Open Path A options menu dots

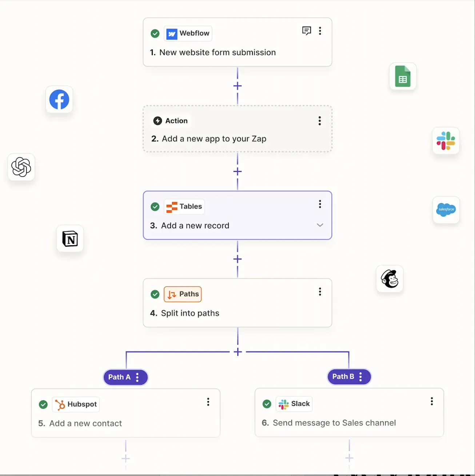tap(137, 377)
